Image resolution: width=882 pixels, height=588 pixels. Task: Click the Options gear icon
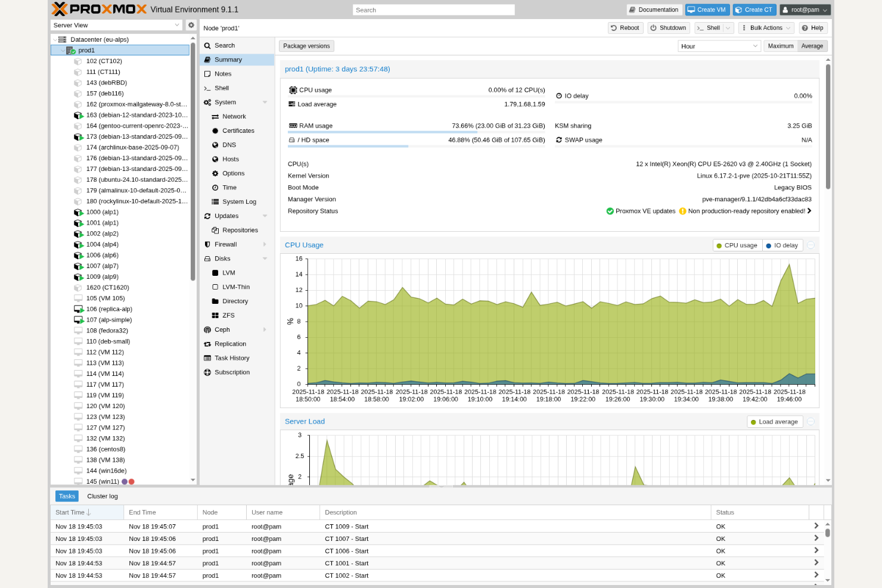[215, 173]
